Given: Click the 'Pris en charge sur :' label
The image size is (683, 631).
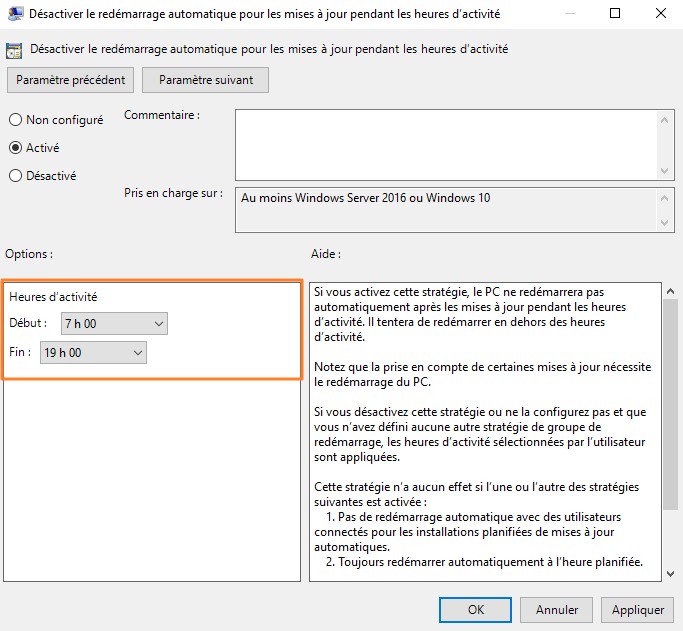Looking at the screenshot, I should pyautogui.click(x=173, y=193).
